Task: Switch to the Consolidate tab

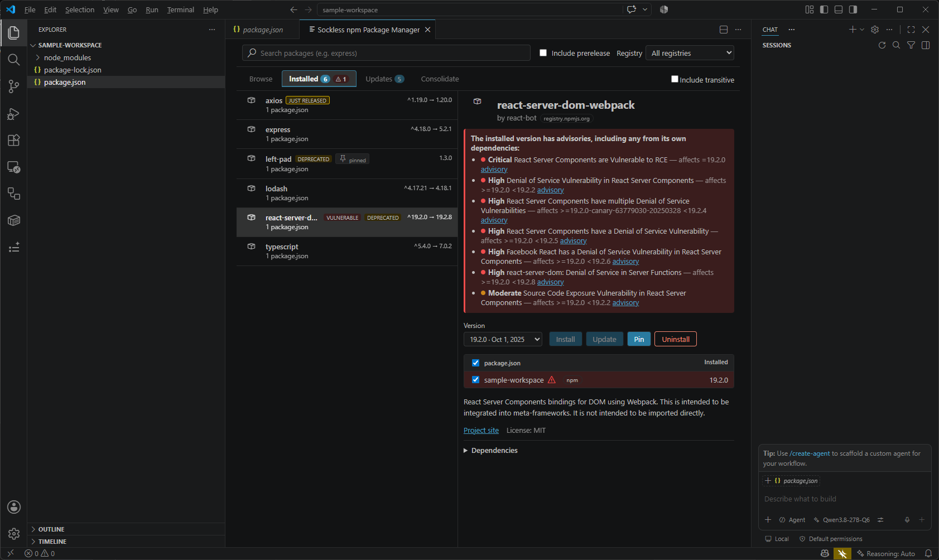Action: coord(440,79)
